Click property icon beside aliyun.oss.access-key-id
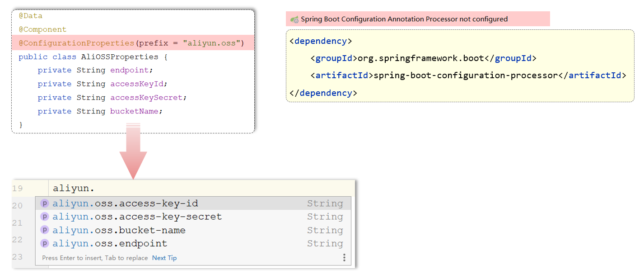Image resolution: width=644 pixels, height=279 pixels. (44, 203)
